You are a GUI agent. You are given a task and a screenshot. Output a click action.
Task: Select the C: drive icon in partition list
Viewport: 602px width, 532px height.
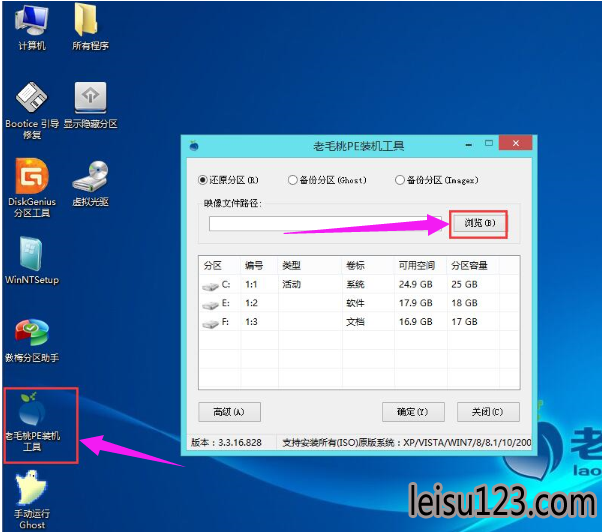(210, 286)
